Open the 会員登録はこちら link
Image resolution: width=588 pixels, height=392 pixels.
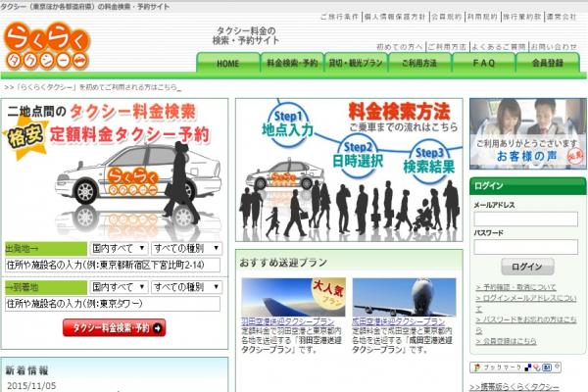(506, 341)
